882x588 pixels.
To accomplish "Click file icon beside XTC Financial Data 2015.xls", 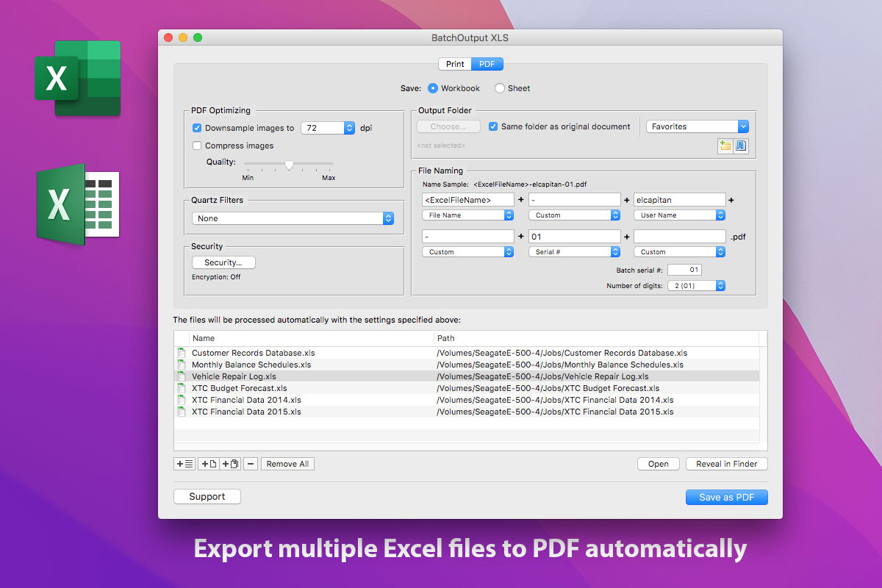I will point(182,412).
